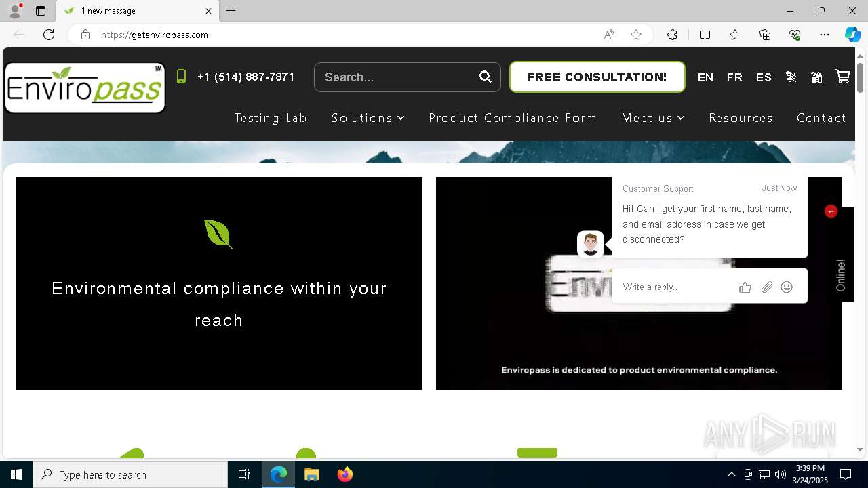Switch to Traditional Chinese 繁

[x=791, y=77]
